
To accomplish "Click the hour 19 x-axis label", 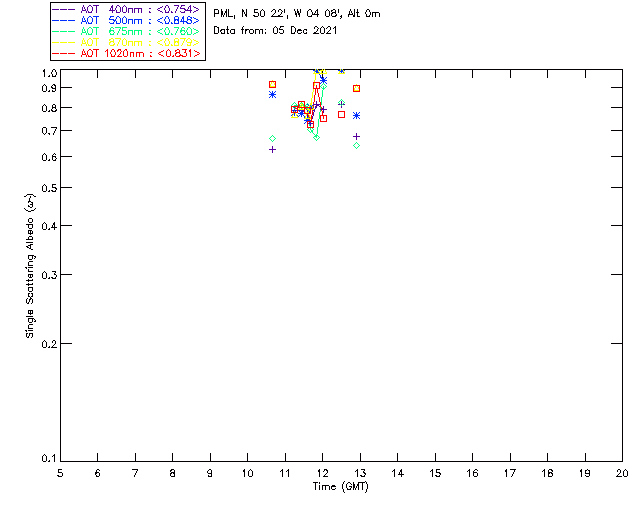I will pyautogui.click(x=585, y=473).
